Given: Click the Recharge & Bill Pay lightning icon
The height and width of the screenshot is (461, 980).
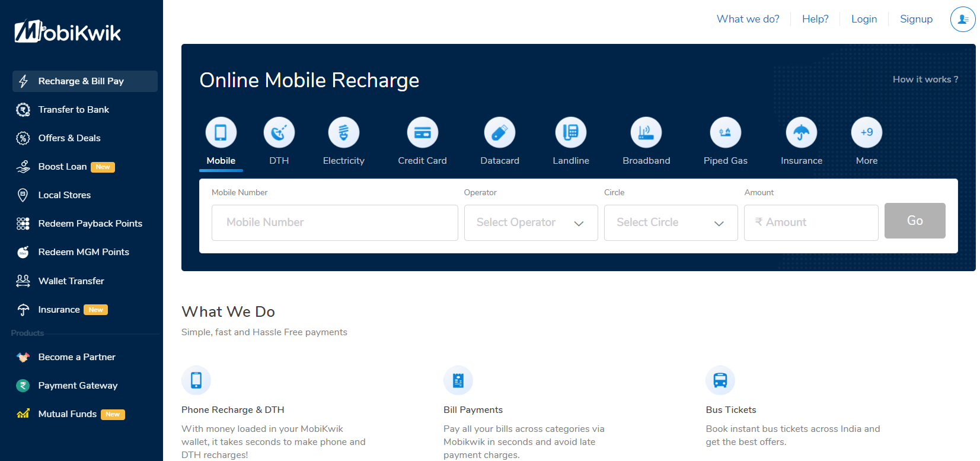Looking at the screenshot, I should [x=23, y=81].
